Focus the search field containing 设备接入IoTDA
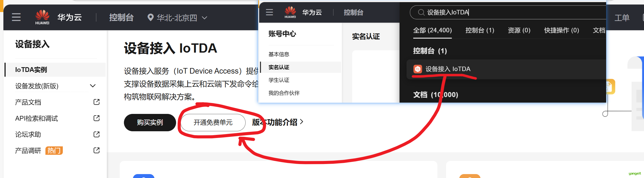The height and width of the screenshot is (178, 644). pos(508,12)
